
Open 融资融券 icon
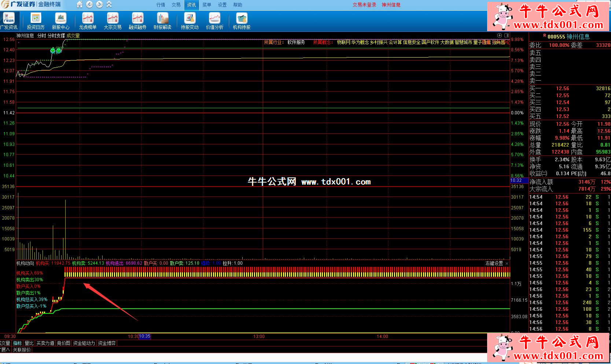click(137, 21)
